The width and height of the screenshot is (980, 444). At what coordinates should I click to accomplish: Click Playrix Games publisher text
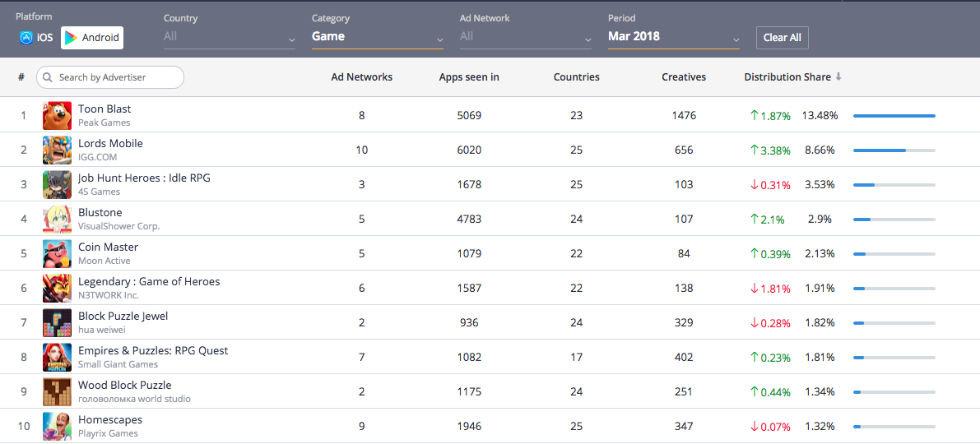(108, 433)
